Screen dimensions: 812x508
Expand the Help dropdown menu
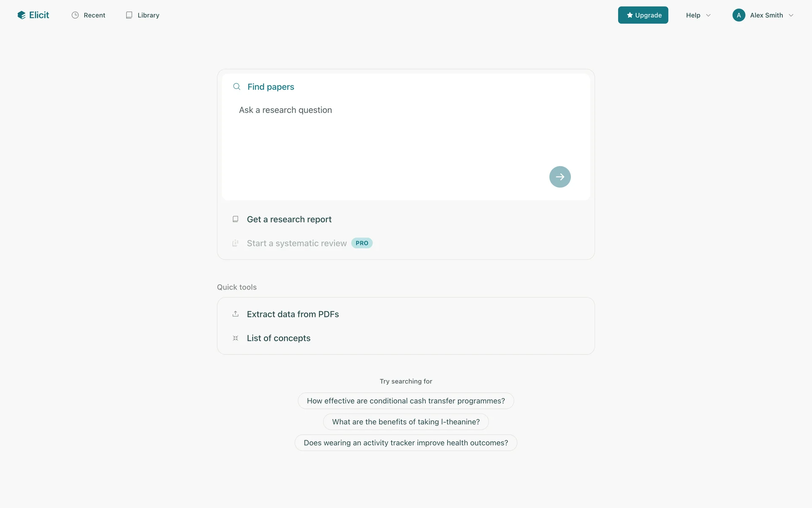698,15
